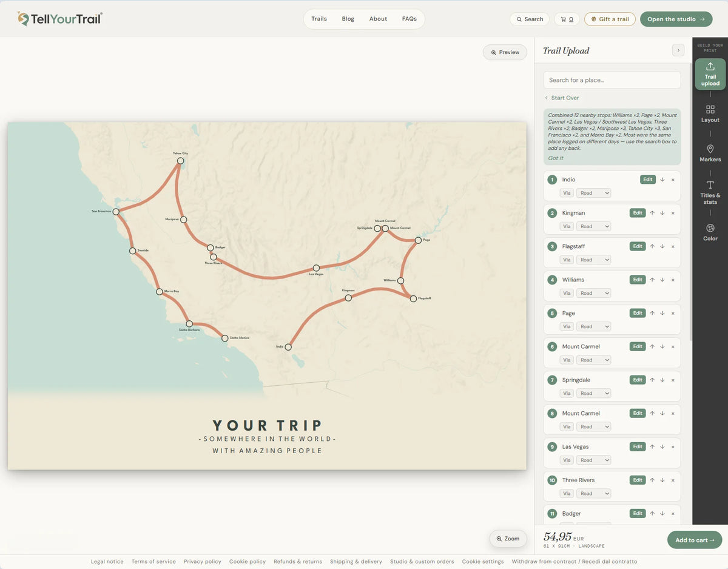This screenshot has height=569, width=728.
Task: Toggle Via for the Flagstaff stop
Action: [567, 260]
